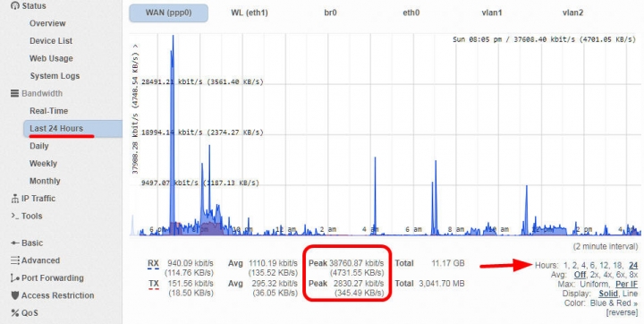Select Last 24 Hours bandwidth
Viewport: 644px width, 324px height.
[x=72, y=129]
